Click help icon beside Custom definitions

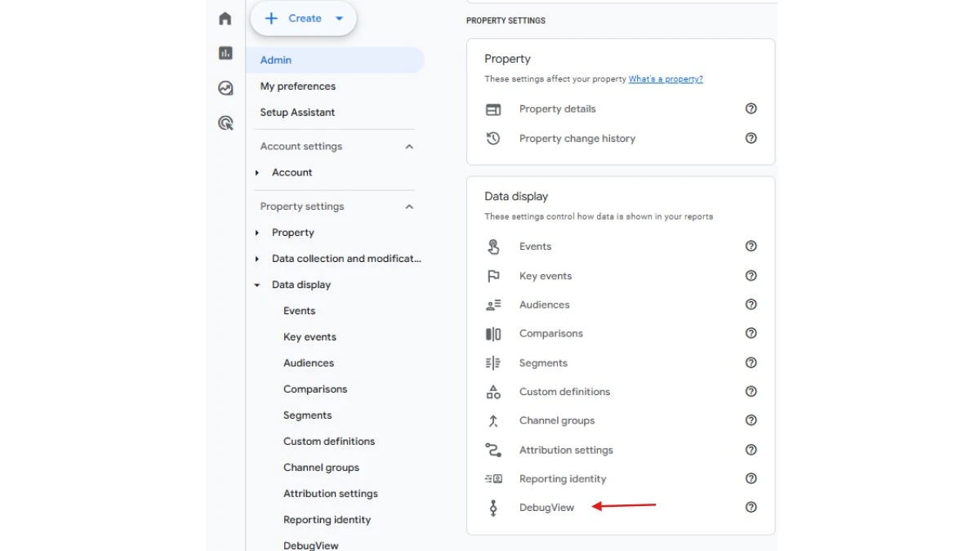(x=751, y=392)
